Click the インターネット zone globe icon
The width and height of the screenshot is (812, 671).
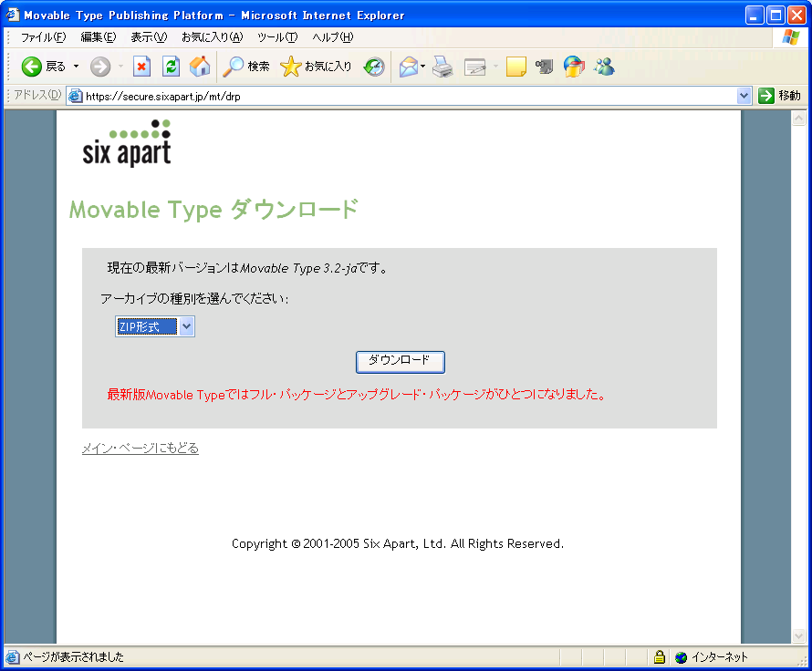(682, 657)
